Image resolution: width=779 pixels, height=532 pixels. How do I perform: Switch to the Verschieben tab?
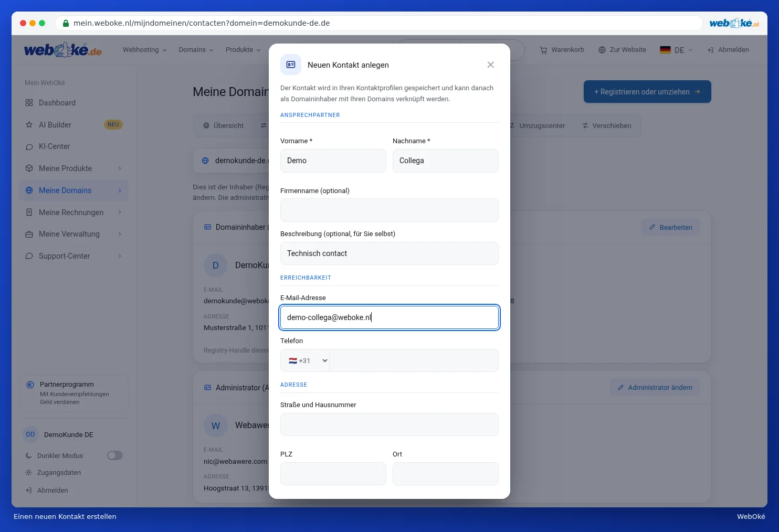607,126
